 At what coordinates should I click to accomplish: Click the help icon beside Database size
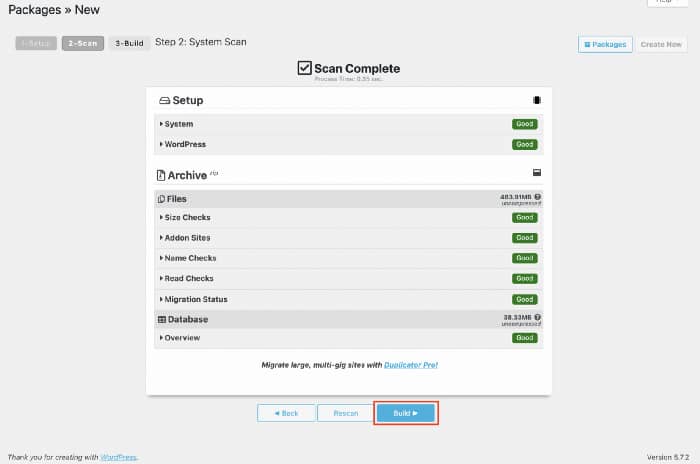pos(538,317)
